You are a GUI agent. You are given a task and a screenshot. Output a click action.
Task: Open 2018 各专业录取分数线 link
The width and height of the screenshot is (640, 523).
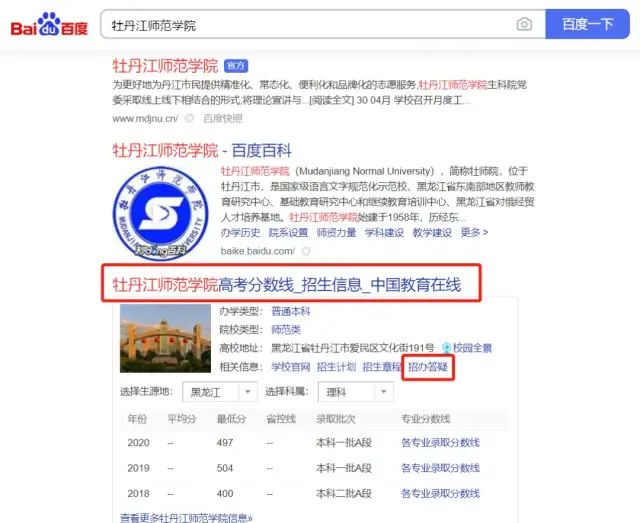[440, 493]
